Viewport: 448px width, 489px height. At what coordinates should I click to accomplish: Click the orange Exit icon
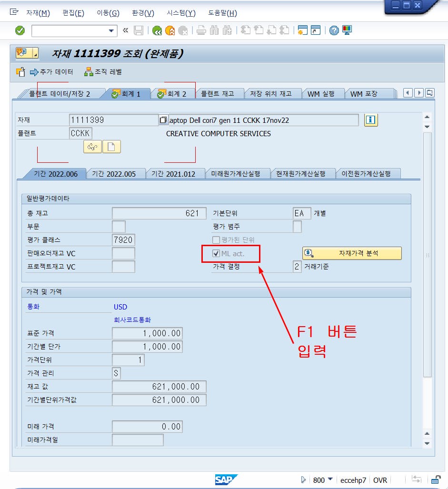pyautogui.click(x=170, y=30)
